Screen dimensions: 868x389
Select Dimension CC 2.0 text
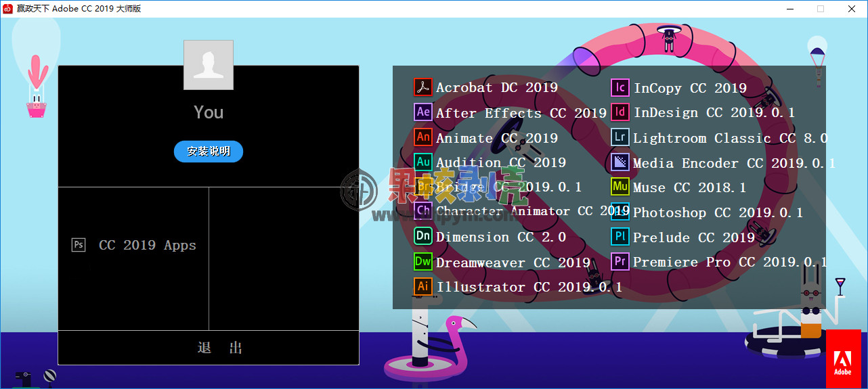click(x=501, y=237)
